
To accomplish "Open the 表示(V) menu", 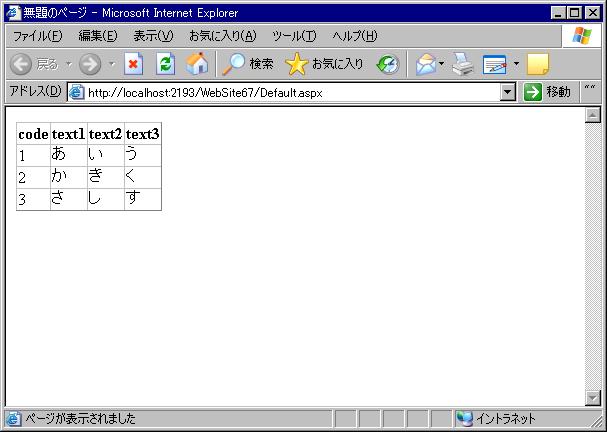I will 153,36.
